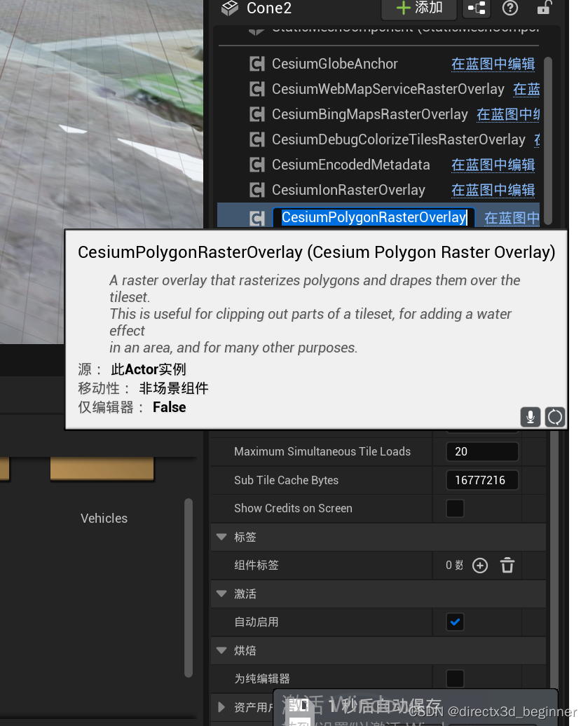Click the microphone icon in the tooltip
The image size is (588, 726).
(531, 417)
